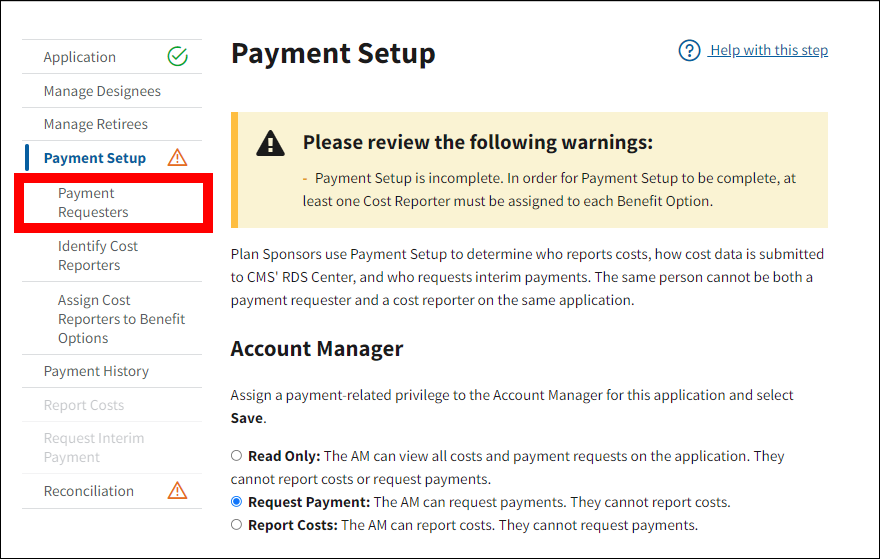The width and height of the screenshot is (880, 559).
Task: Navigate to Identify Cost Reporters
Action: click(x=98, y=256)
